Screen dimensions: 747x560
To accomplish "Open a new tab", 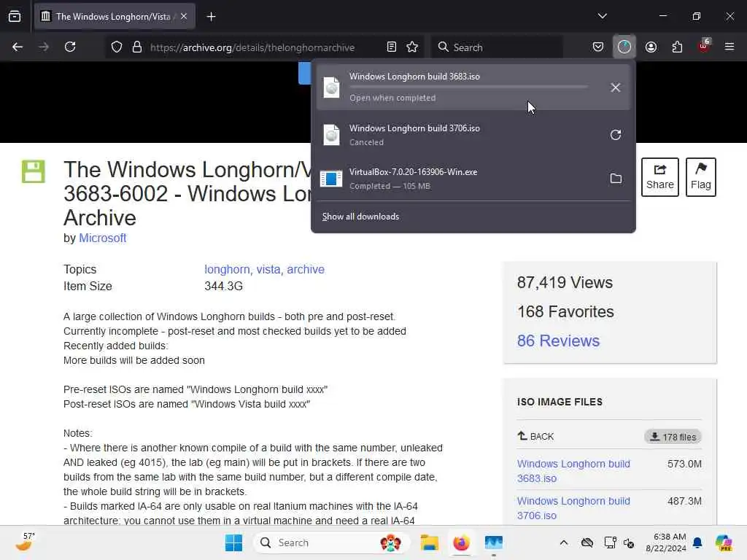I will point(211,17).
